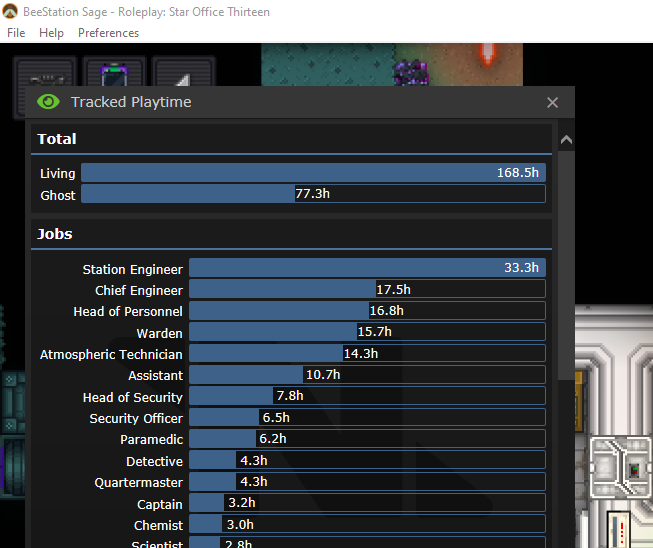Viewport: 653px width, 548px height.
Task: Click the playtime panel scrollbar thumb
Action: (x=566, y=265)
